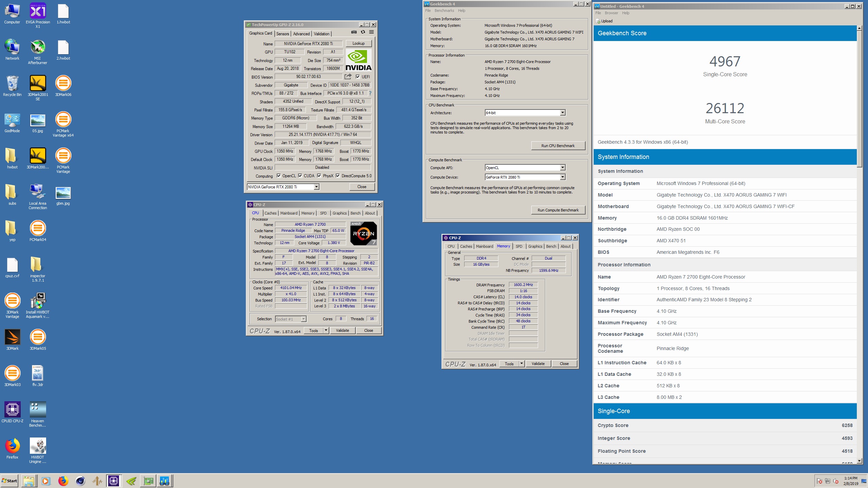
Task: Switch to the Sensors tab in GPU-Z
Action: pos(282,34)
